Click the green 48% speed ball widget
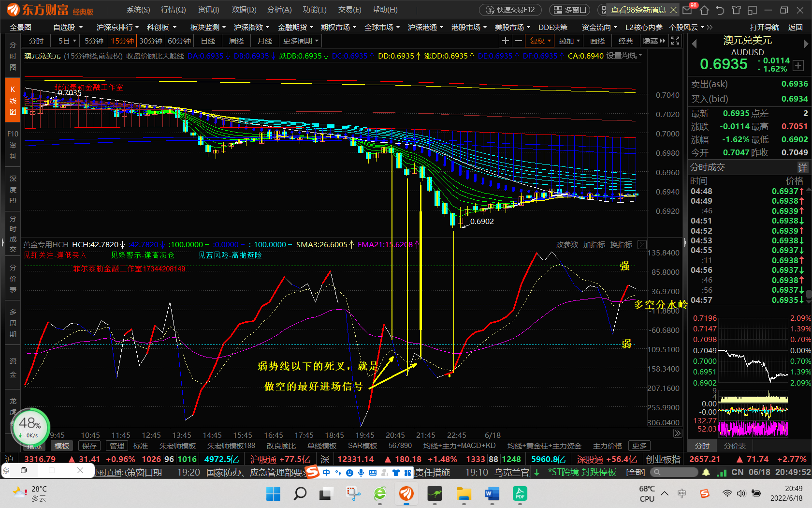Screen dimensions: 812x508 point(30,426)
